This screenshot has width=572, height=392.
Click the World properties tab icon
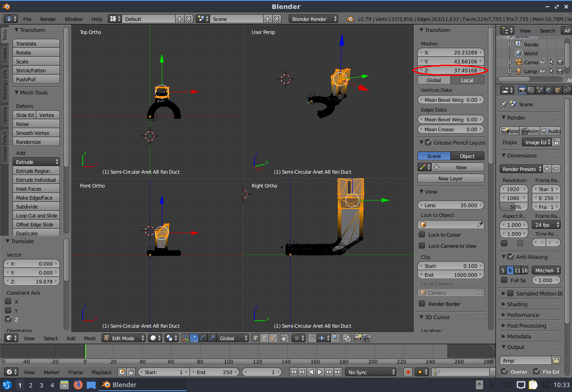click(548, 90)
